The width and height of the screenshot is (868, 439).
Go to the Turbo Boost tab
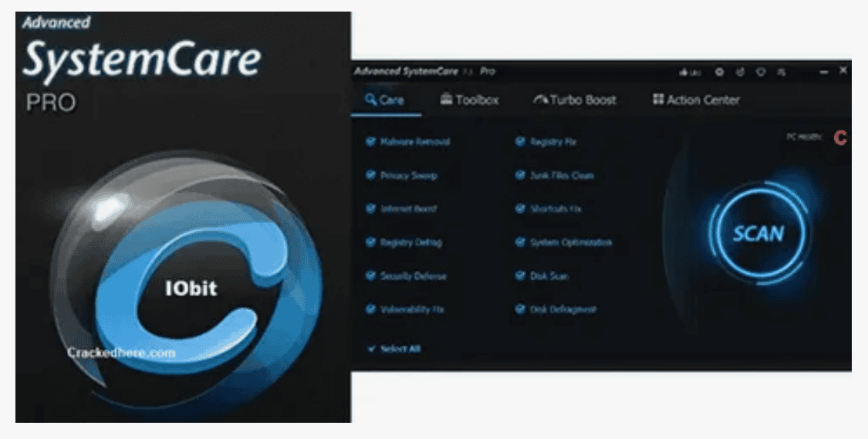click(575, 100)
